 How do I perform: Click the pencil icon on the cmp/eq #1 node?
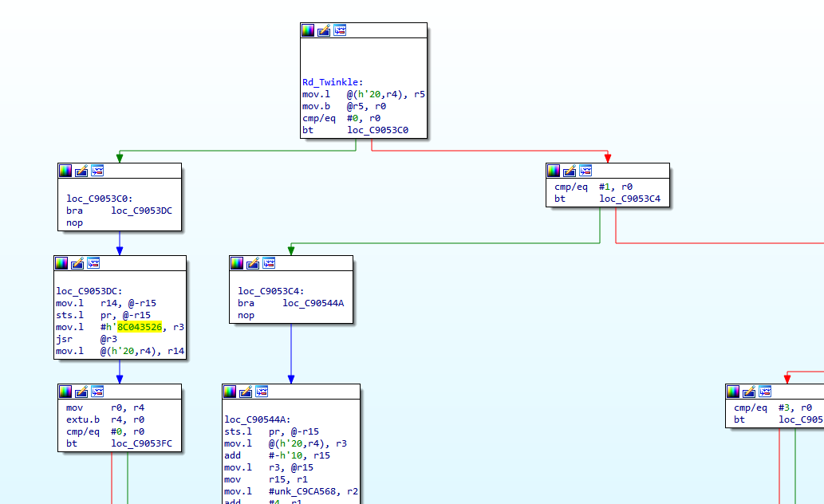point(570,171)
